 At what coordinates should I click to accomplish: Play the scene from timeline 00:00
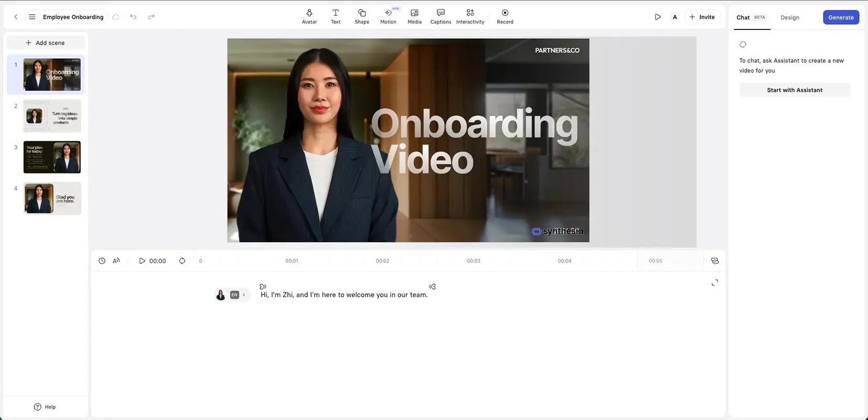[x=142, y=261]
